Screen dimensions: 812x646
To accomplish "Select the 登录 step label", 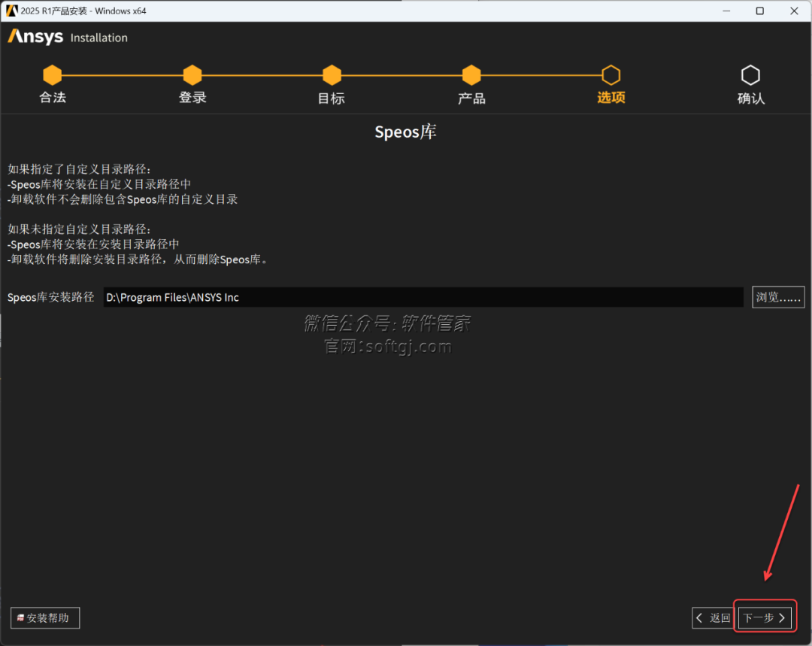I will pos(192,98).
